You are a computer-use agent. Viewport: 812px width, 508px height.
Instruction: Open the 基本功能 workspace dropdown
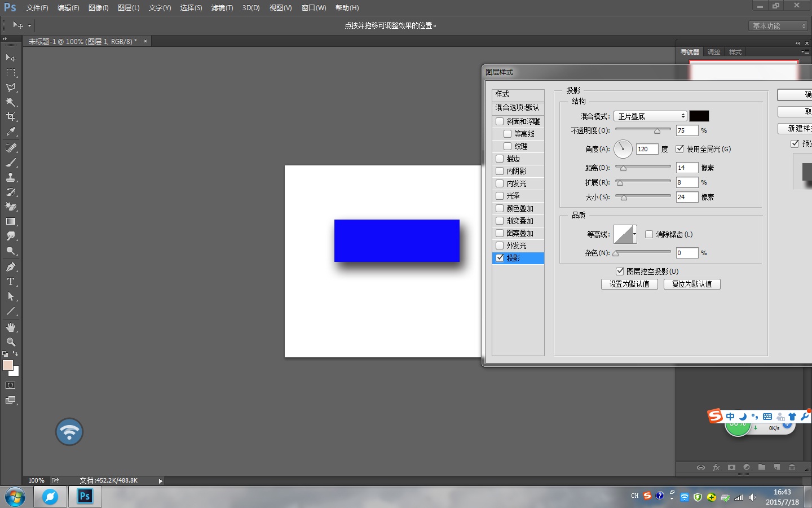click(779, 26)
